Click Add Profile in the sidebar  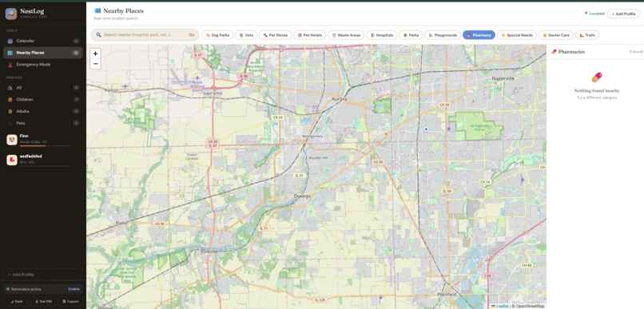pos(42,275)
